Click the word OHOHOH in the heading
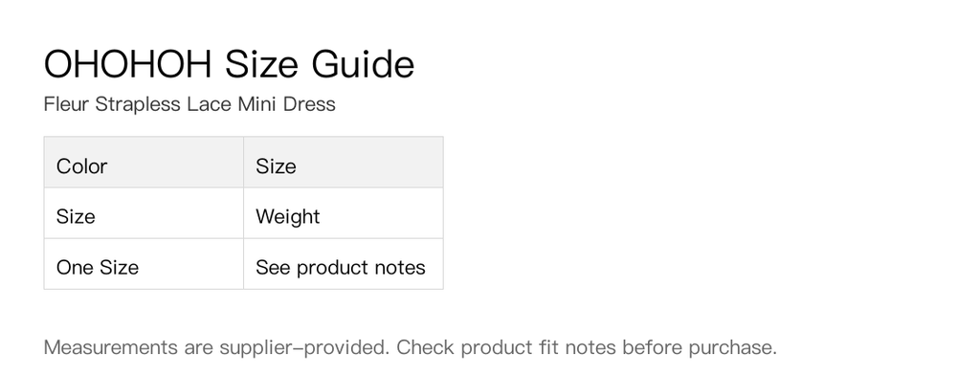The width and height of the screenshot is (980, 374). click(x=127, y=64)
